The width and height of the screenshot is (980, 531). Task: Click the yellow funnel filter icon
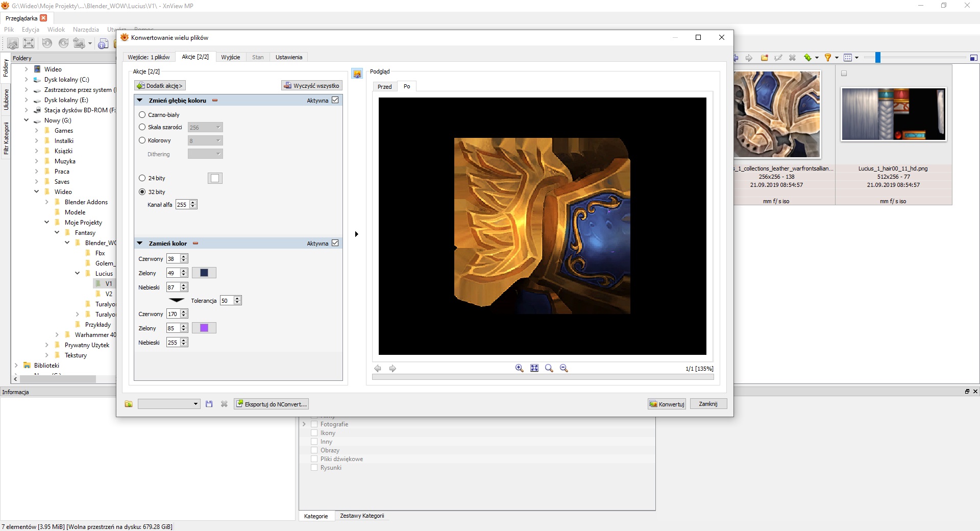pyautogui.click(x=828, y=58)
